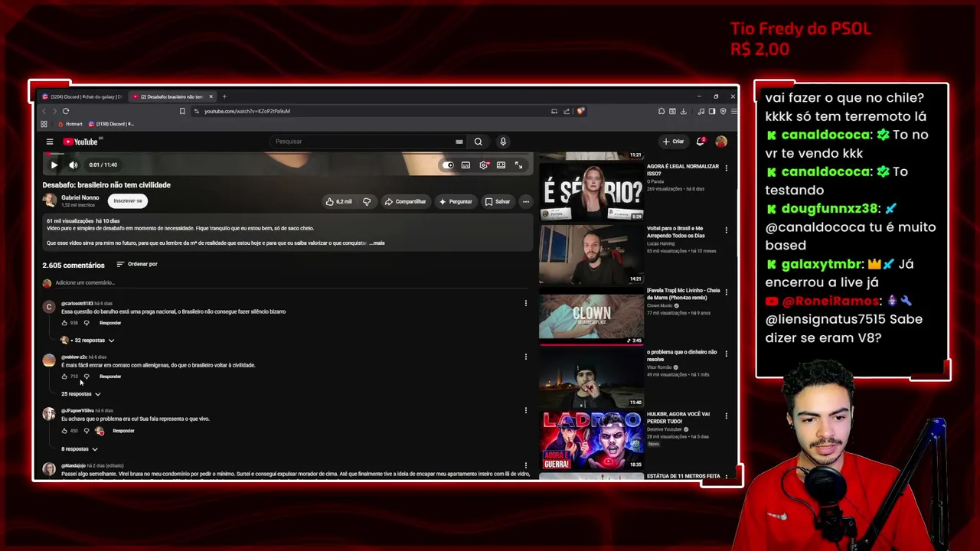
Task: Open options menu for @Nandajojo comment
Action: (526, 465)
